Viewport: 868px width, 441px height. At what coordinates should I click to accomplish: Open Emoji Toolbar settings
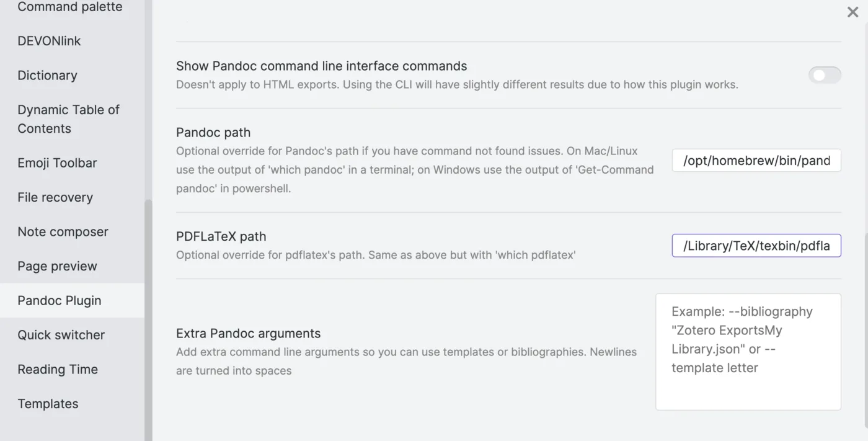pos(57,163)
